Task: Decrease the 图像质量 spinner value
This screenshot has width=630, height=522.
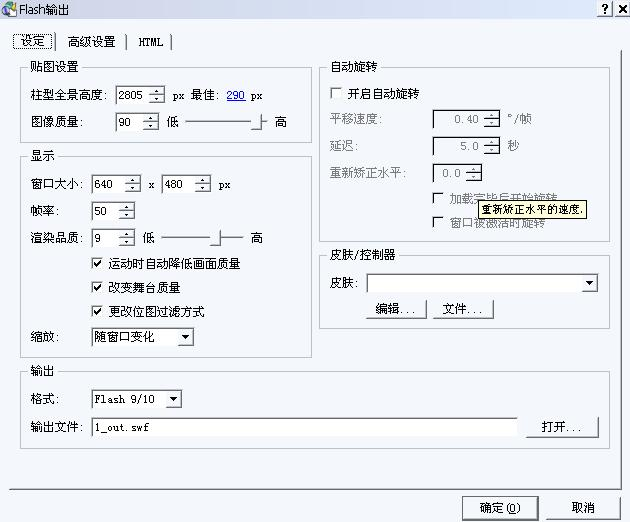Action: [x=151, y=126]
